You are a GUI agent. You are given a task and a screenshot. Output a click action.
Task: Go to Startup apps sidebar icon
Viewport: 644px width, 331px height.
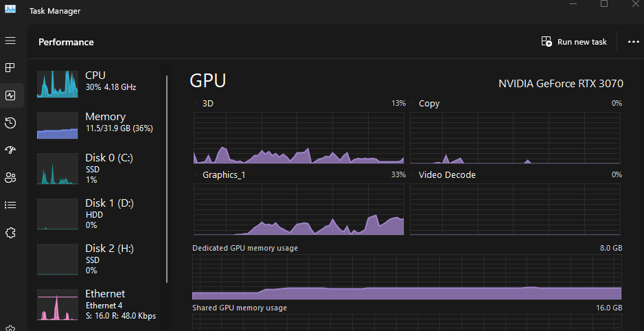10,150
